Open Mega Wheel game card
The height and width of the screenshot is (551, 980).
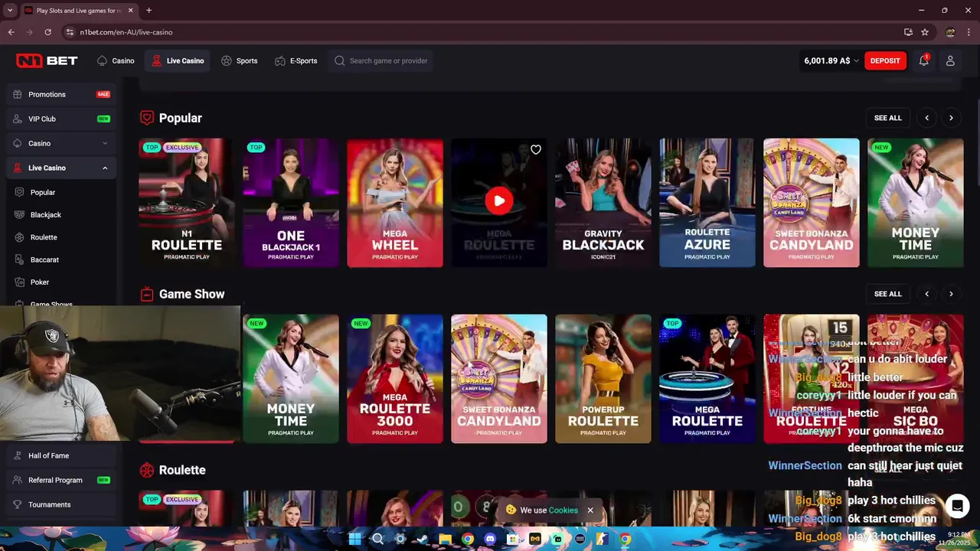[x=395, y=203]
